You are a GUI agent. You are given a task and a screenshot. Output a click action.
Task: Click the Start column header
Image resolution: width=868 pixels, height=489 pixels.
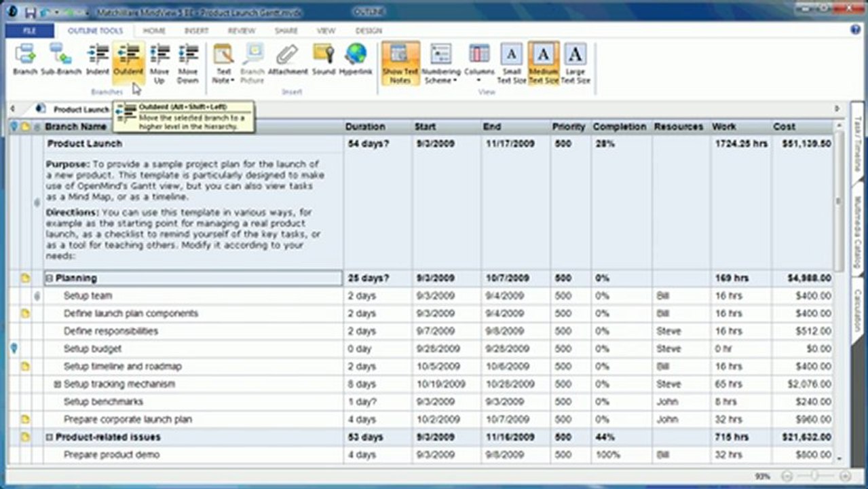pyautogui.click(x=425, y=127)
